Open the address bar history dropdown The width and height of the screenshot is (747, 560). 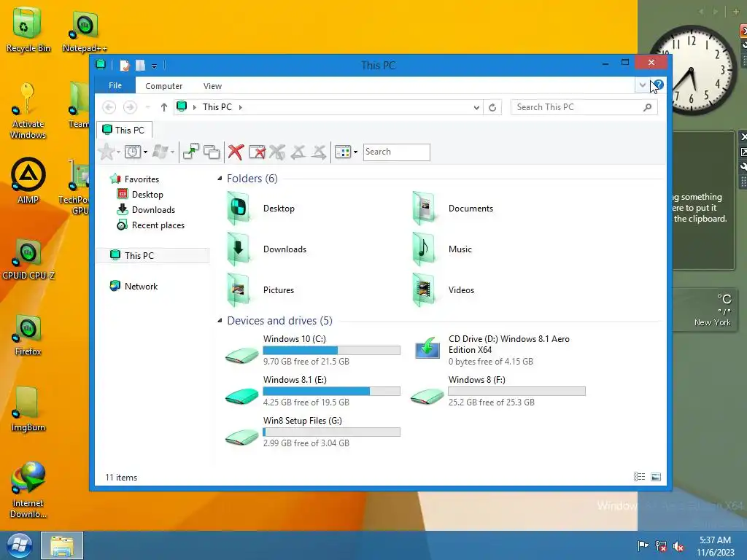(476, 108)
